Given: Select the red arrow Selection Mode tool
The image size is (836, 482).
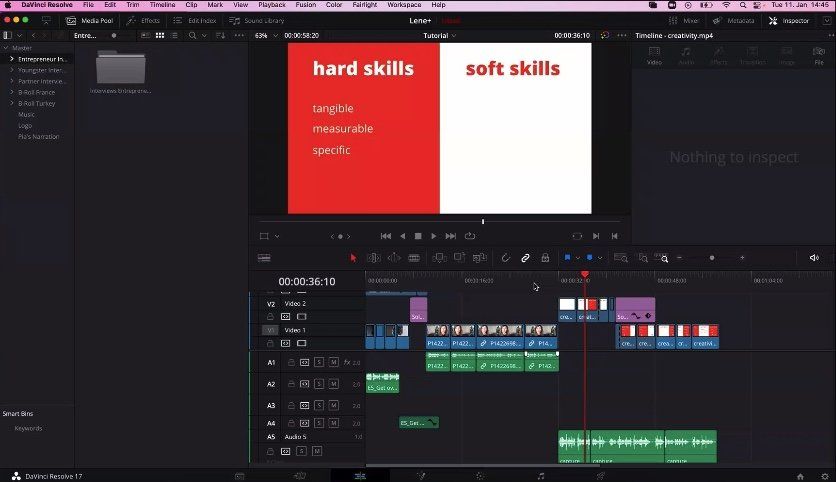Looking at the screenshot, I should click(x=353, y=258).
